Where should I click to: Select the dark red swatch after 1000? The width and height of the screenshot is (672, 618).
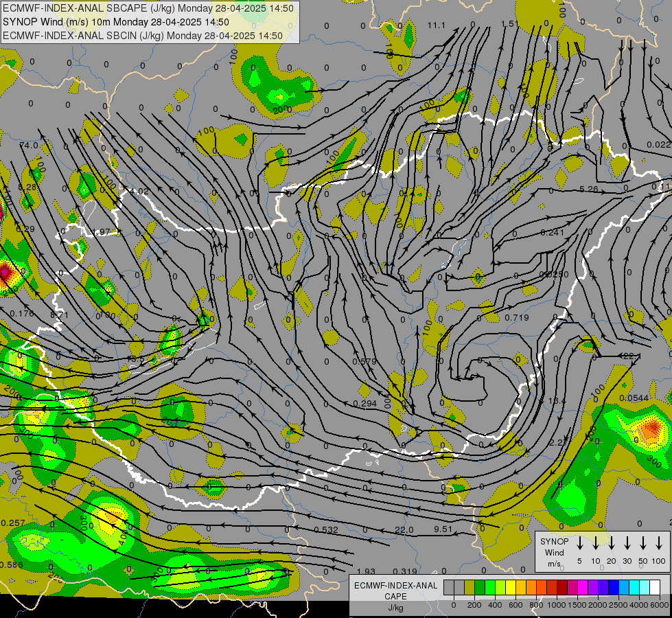(562, 587)
